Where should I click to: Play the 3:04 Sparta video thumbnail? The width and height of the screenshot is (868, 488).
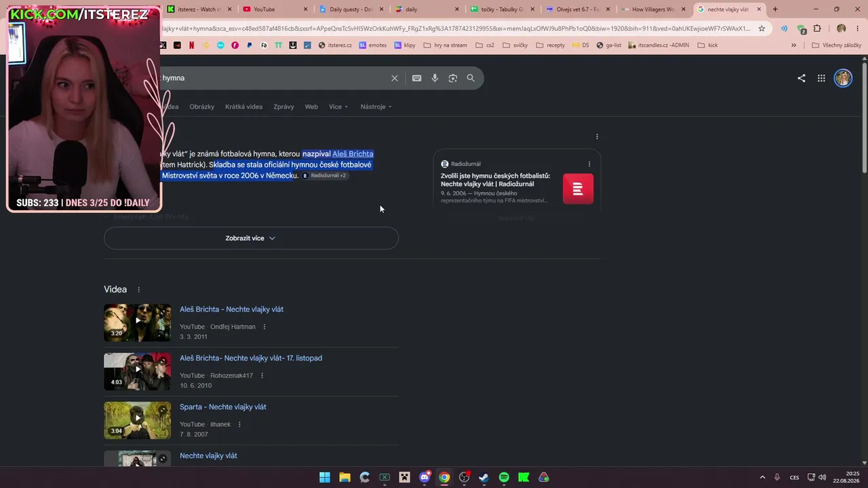pyautogui.click(x=138, y=420)
